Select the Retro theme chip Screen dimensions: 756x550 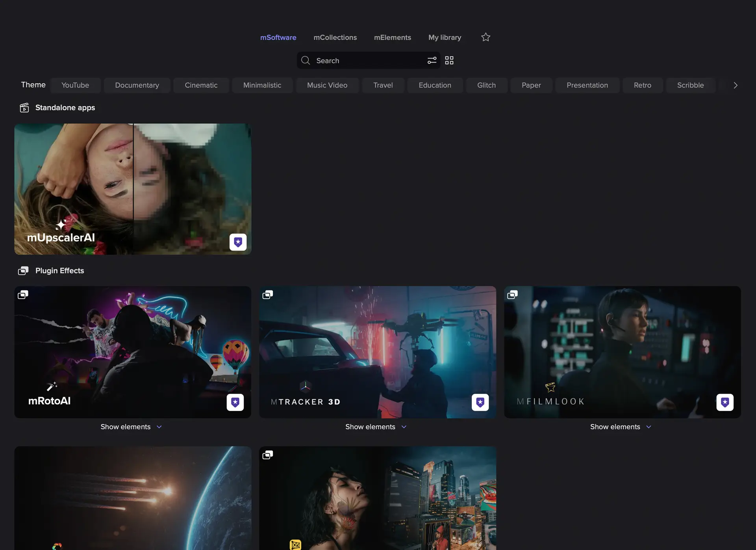642,85
